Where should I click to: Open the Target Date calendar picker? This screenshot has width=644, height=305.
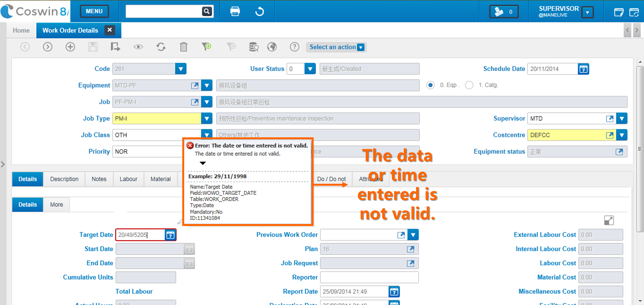click(x=170, y=235)
